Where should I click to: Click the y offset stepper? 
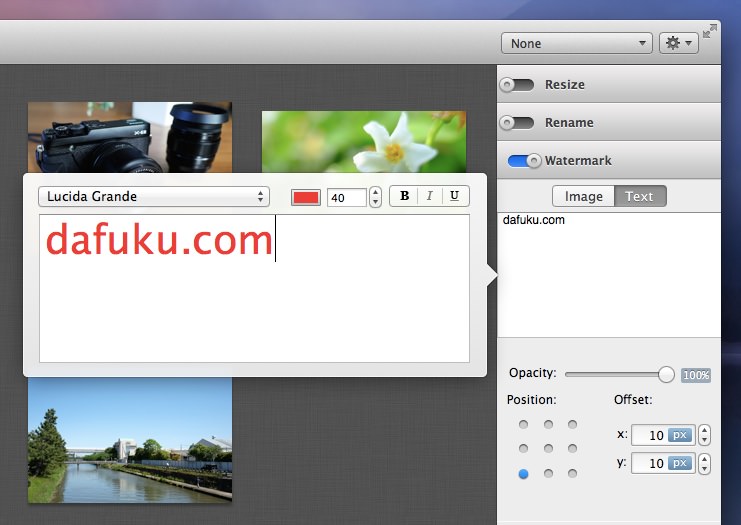pos(704,463)
